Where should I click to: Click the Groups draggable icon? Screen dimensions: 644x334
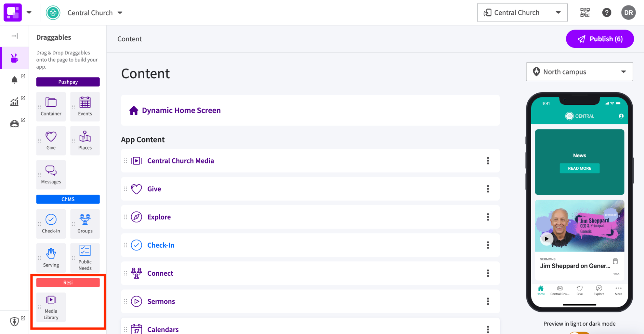[x=85, y=223]
